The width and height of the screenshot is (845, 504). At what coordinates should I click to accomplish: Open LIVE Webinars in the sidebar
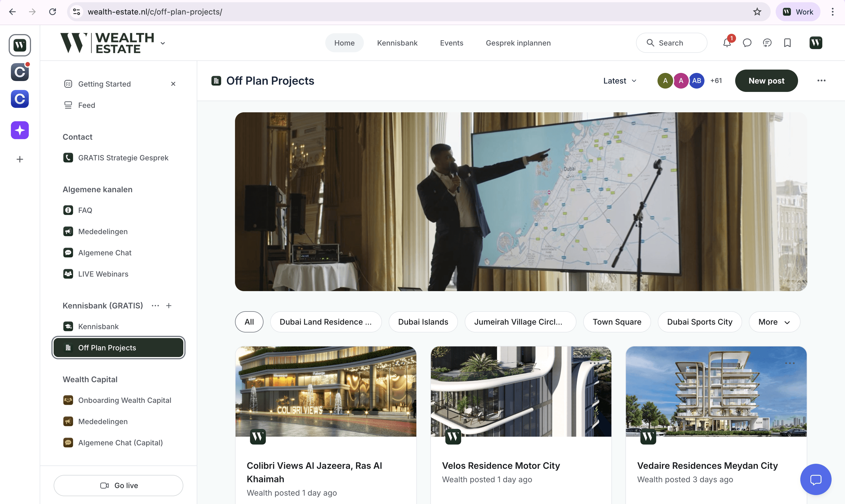point(103,274)
